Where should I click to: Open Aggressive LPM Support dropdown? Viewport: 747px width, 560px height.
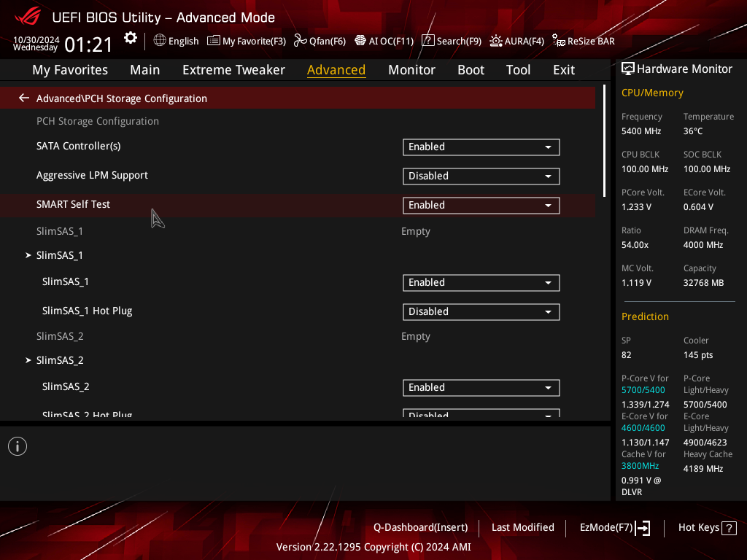click(481, 176)
